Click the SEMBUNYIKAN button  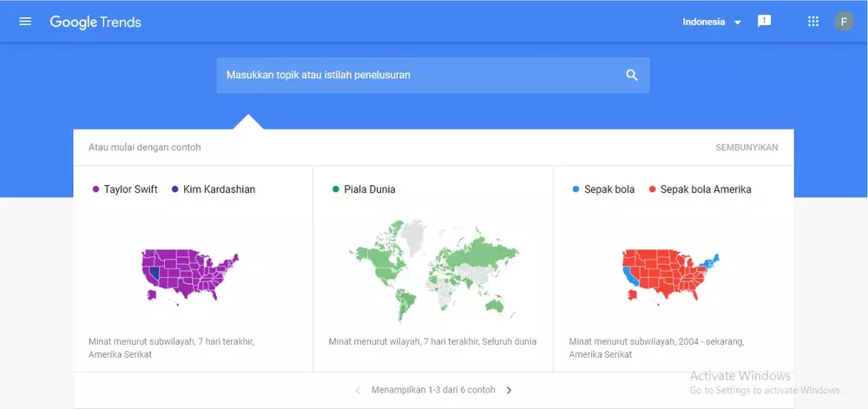tap(746, 148)
